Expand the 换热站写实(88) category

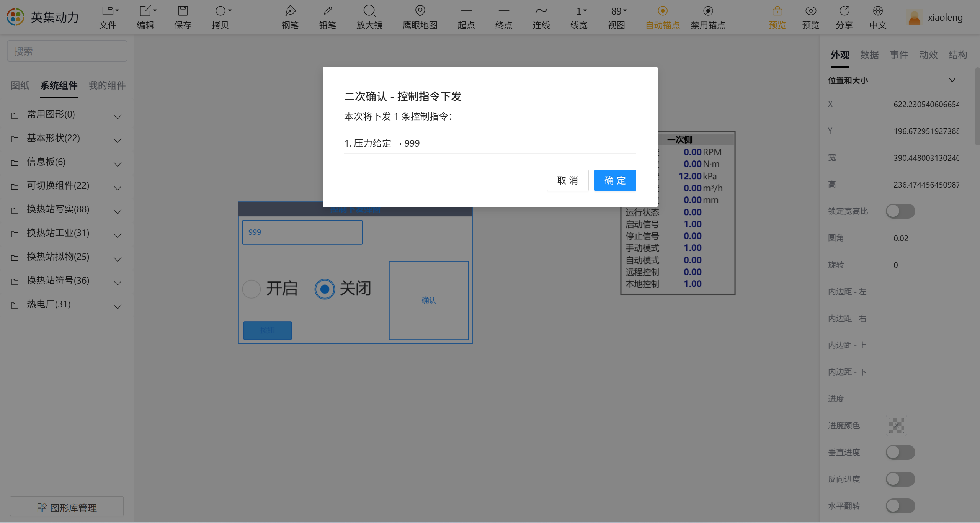pos(118,211)
